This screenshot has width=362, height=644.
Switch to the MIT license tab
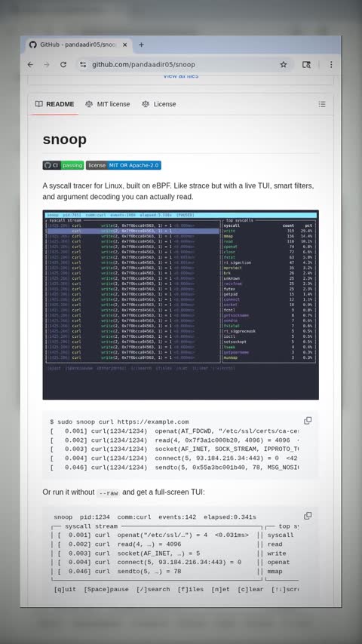click(x=108, y=104)
